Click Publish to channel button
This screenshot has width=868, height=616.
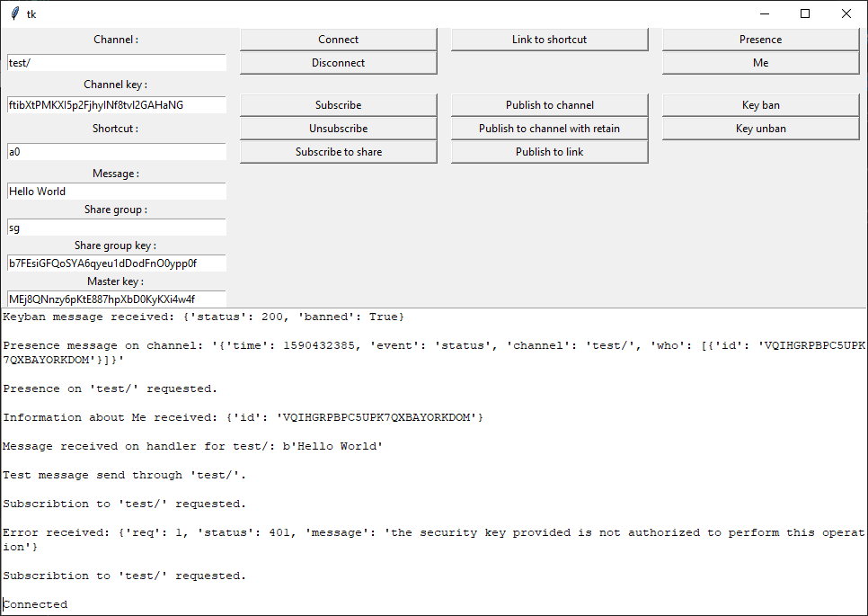pos(549,104)
